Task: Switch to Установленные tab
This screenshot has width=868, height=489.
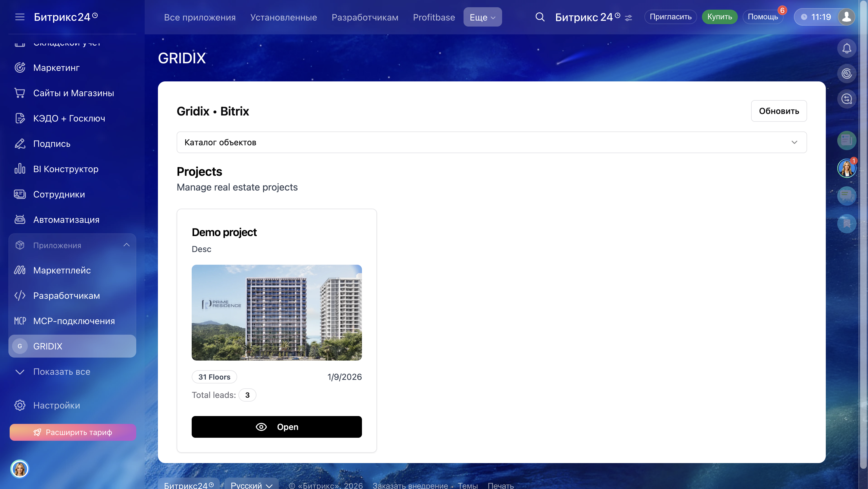Action: pyautogui.click(x=283, y=17)
